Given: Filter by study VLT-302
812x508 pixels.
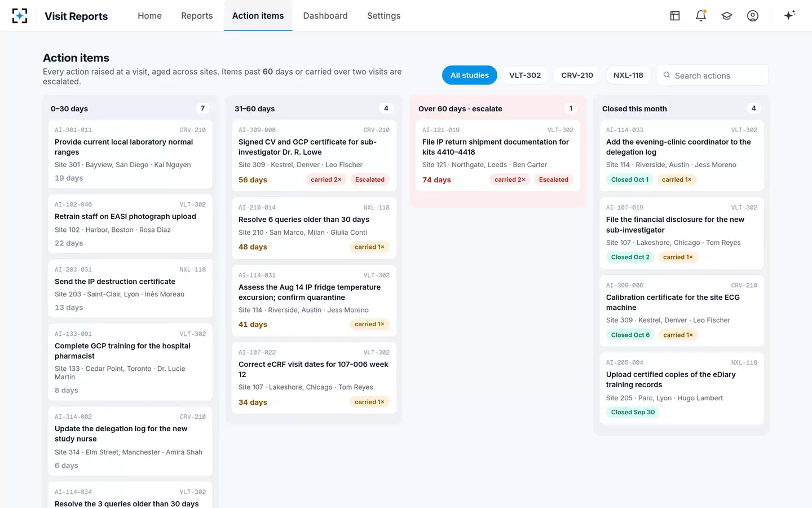Looking at the screenshot, I should click(525, 75).
